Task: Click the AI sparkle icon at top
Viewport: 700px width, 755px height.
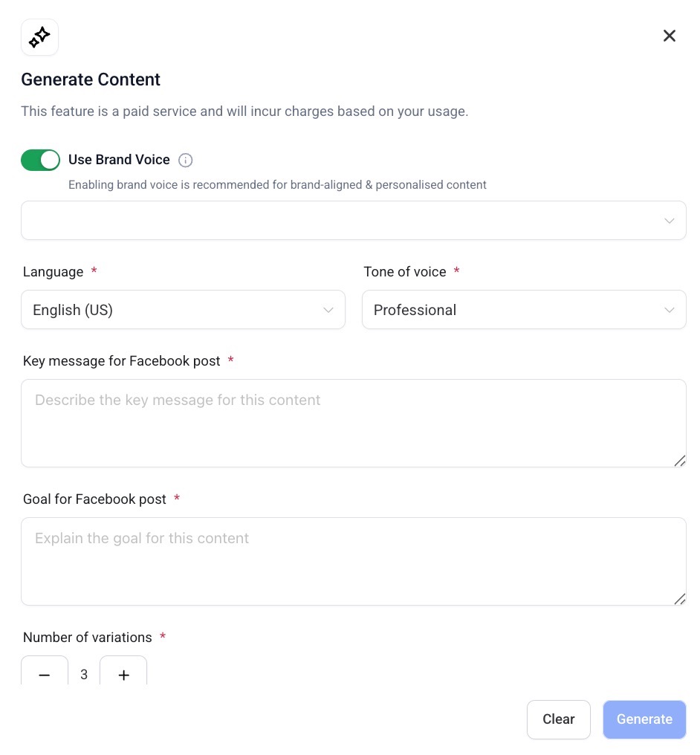Action: pos(39,37)
